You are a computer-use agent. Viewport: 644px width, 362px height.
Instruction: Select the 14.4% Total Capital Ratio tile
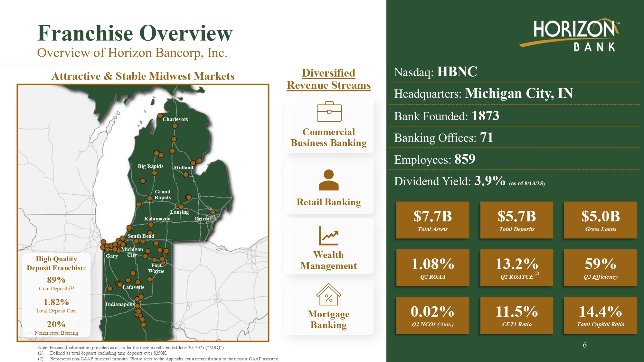pyautogui.click(x=600, y=316)
